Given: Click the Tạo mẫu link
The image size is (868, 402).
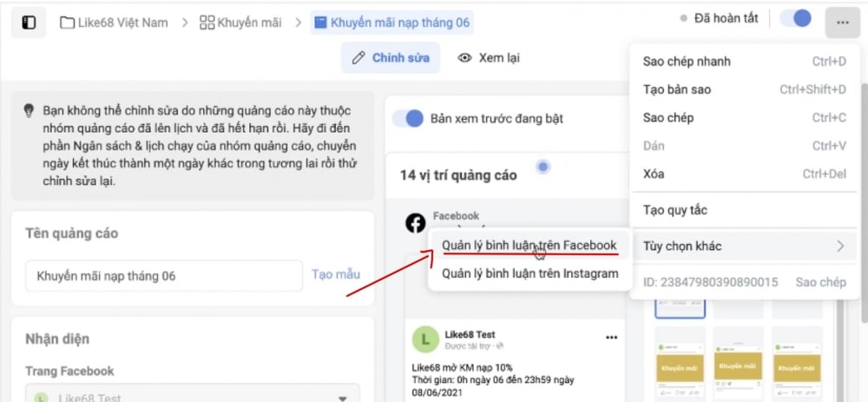Looking at the screenshot, I should tap(335, 274).
